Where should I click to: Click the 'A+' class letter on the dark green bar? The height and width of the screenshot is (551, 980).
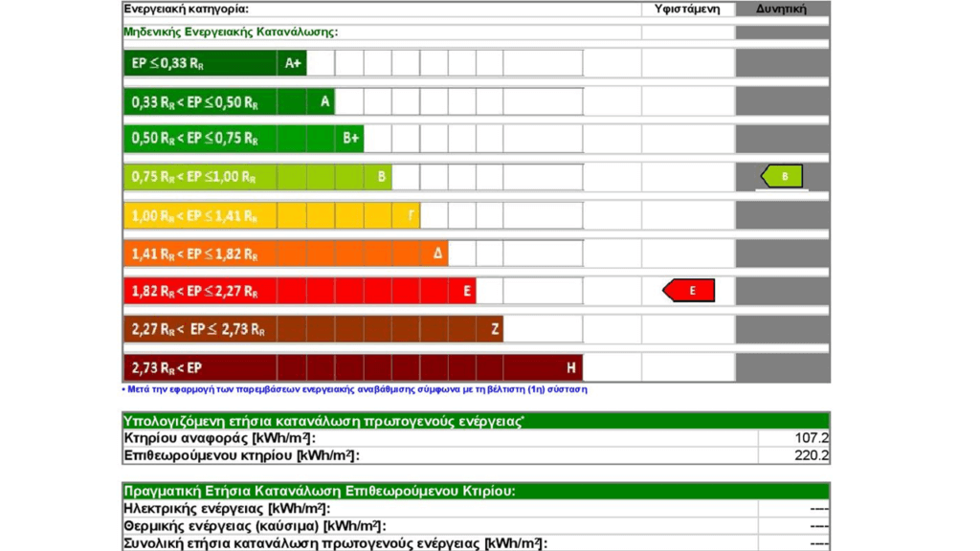[293, 63]
